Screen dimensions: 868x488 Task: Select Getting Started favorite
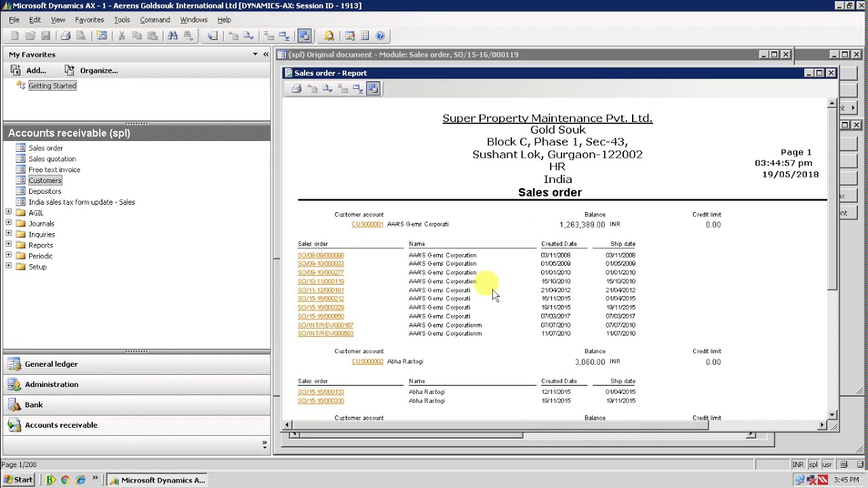[52, 85]
